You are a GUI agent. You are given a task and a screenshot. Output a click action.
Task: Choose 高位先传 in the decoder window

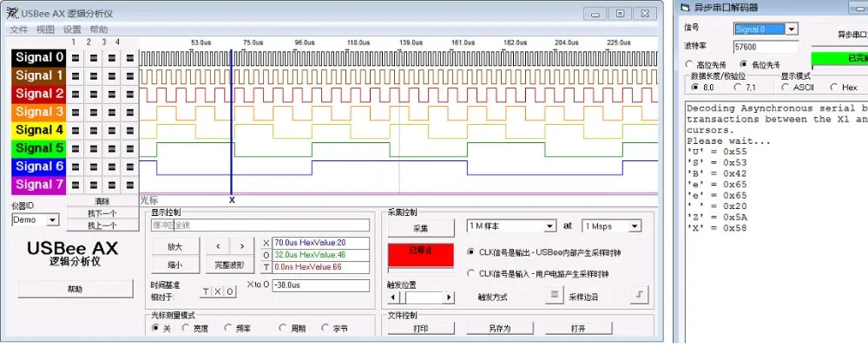[689, 64]
